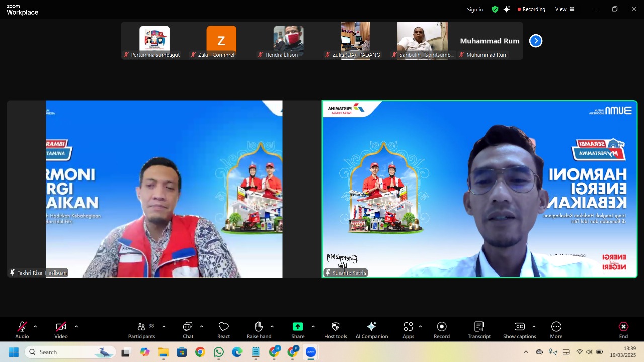The image size is (644, 362).
Task: Click the End meeting button
Action: pyautogui.click(x=623, y=329)
